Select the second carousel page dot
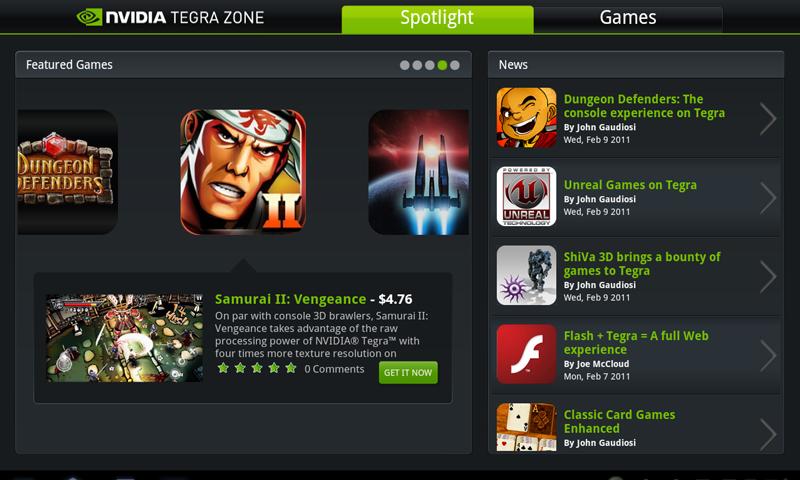The width and height of the screenshot is (800, 480). 417,65
